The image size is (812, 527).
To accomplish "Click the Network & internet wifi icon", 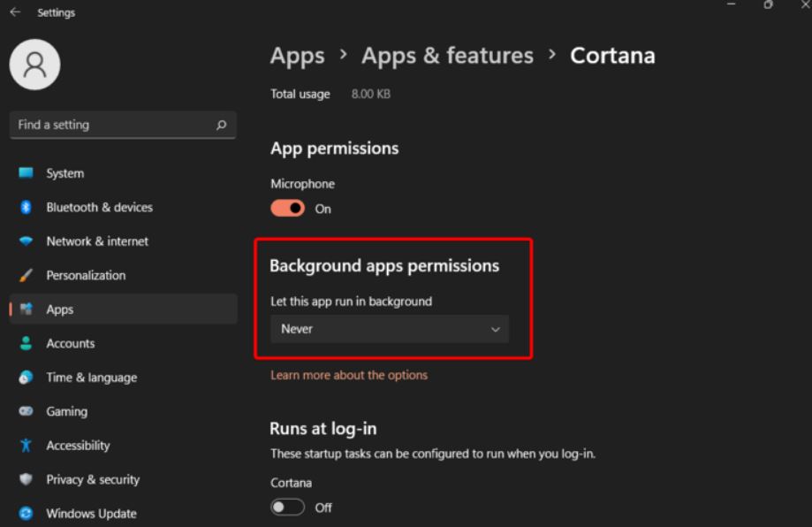I will (x=26, y=241).
